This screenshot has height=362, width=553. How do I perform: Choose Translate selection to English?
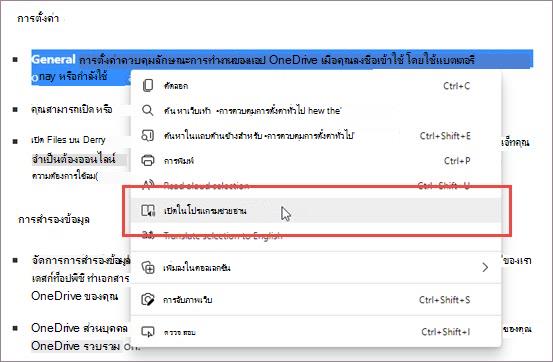(x=316, y=236)
